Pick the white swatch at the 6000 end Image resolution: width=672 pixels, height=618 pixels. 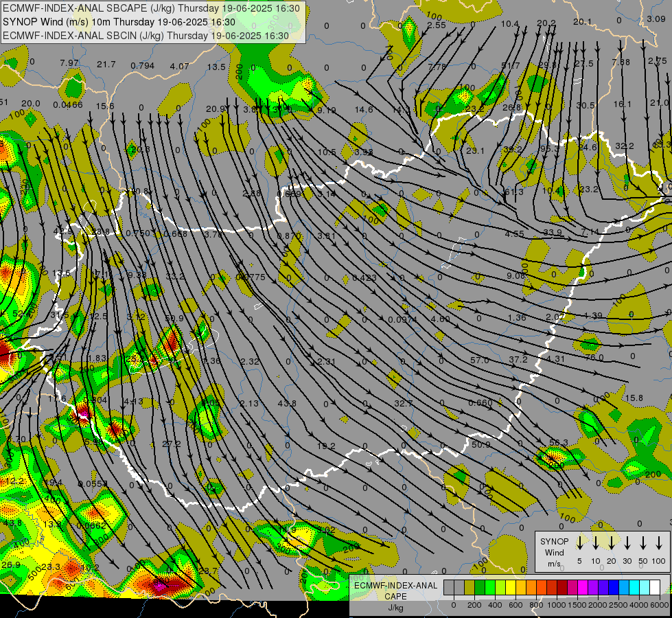click(x=656, y=587)
